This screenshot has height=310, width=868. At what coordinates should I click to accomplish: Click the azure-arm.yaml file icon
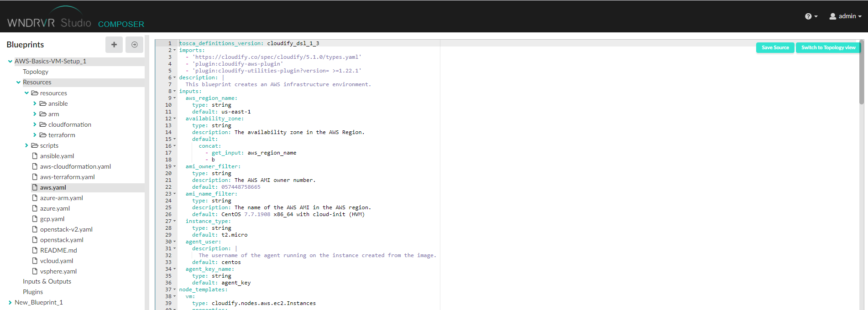click(x=35, y=198)
